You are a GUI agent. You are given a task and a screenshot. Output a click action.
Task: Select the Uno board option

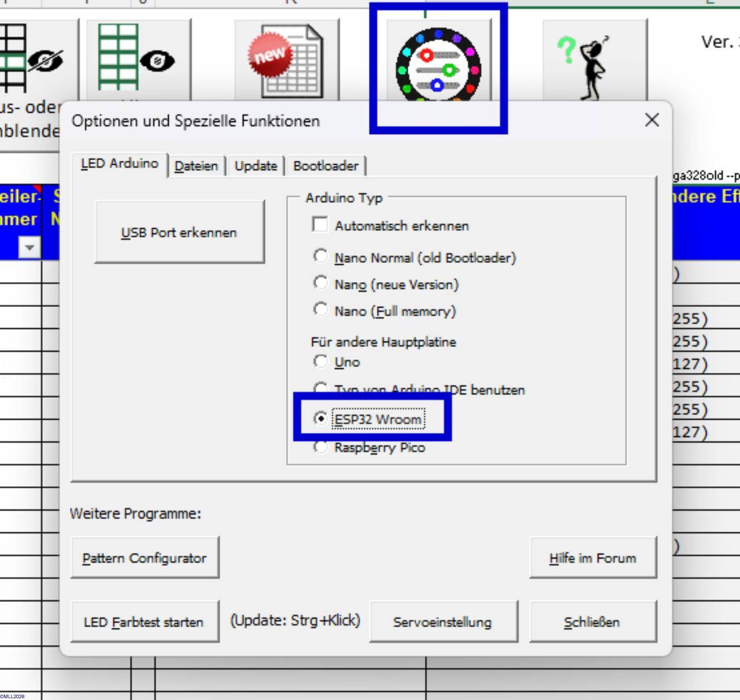click(x=320, y=361)
